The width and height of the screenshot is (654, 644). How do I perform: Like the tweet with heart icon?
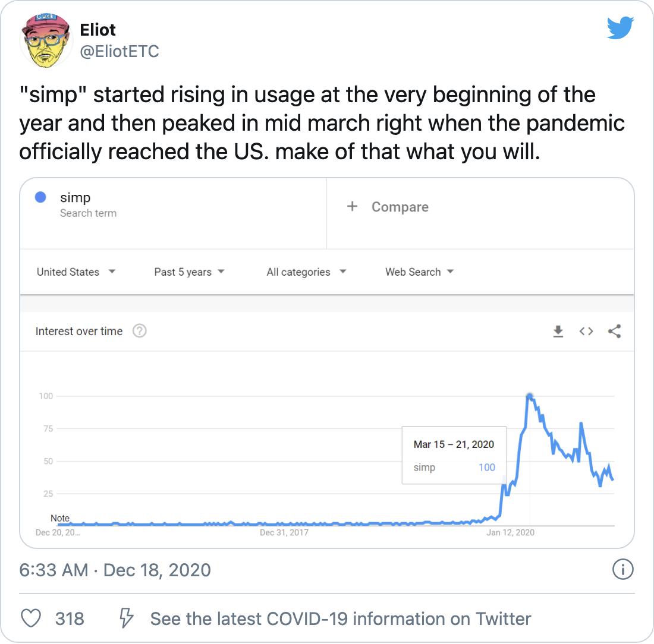(30, 618)
